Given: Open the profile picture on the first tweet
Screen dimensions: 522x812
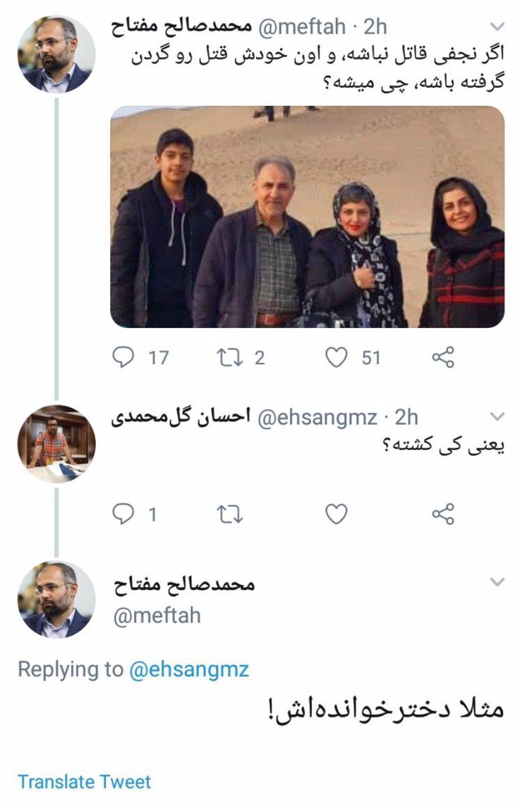Looking at the screenshot, I should pyautogui.click(x=56, y=54).
